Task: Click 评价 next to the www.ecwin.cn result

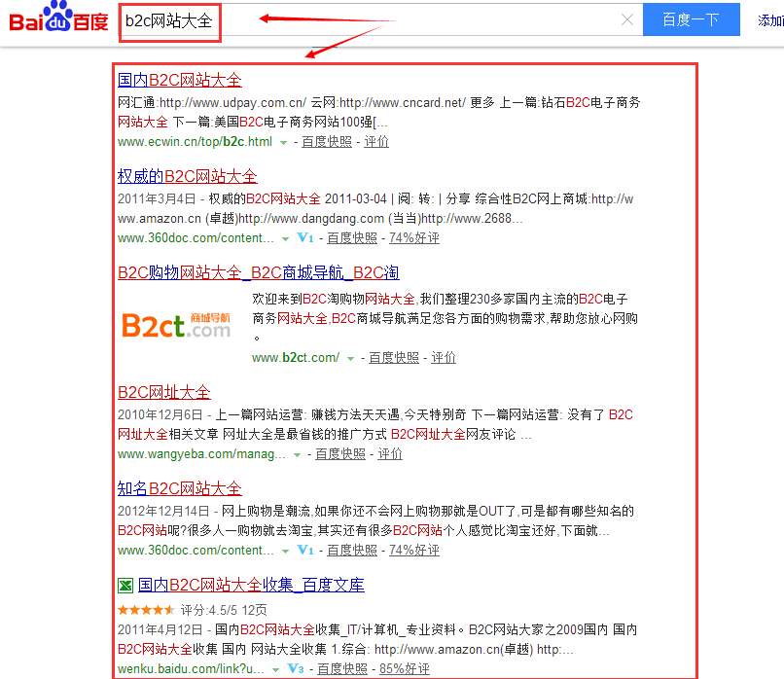Action: pos(376,141)
